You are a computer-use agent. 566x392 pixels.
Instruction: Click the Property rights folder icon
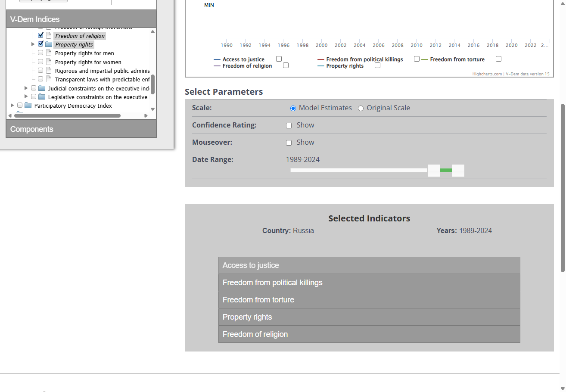(49, 44)
